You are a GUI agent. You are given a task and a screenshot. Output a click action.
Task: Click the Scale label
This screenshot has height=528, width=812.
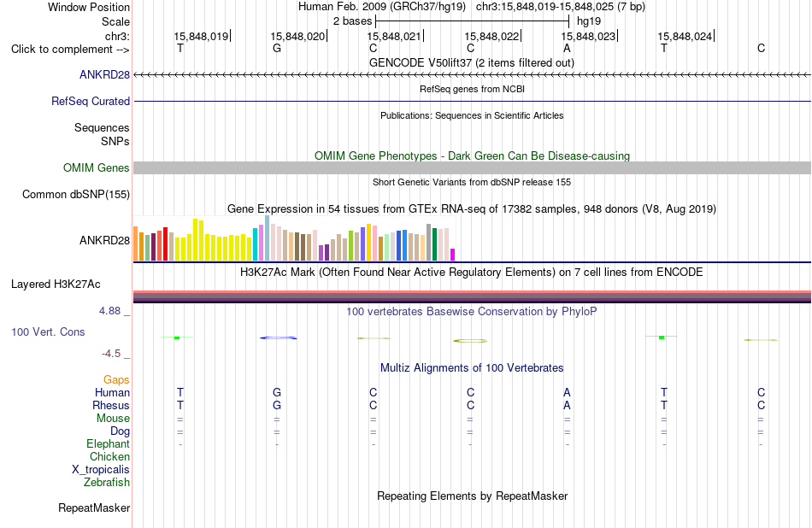pyautogui.click(x=115, y=21)
